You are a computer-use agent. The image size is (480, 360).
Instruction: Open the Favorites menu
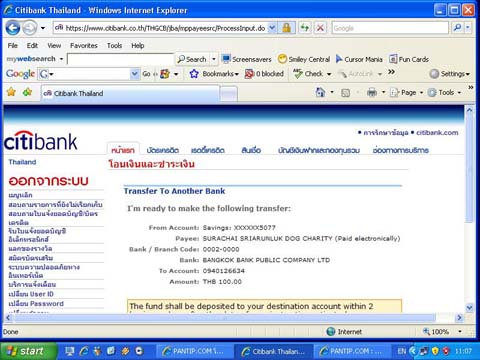click(84, 45)
